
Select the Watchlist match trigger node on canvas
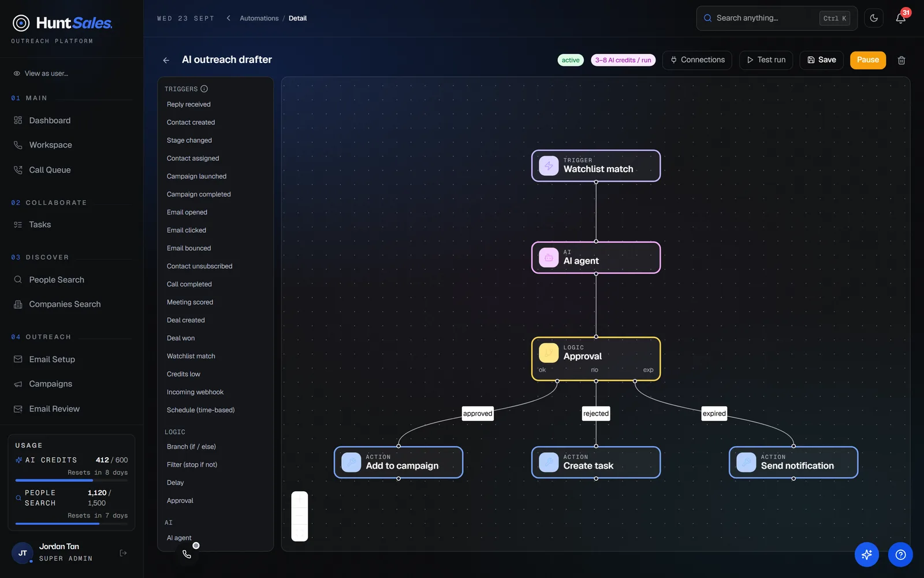click(x=596, y=166)
